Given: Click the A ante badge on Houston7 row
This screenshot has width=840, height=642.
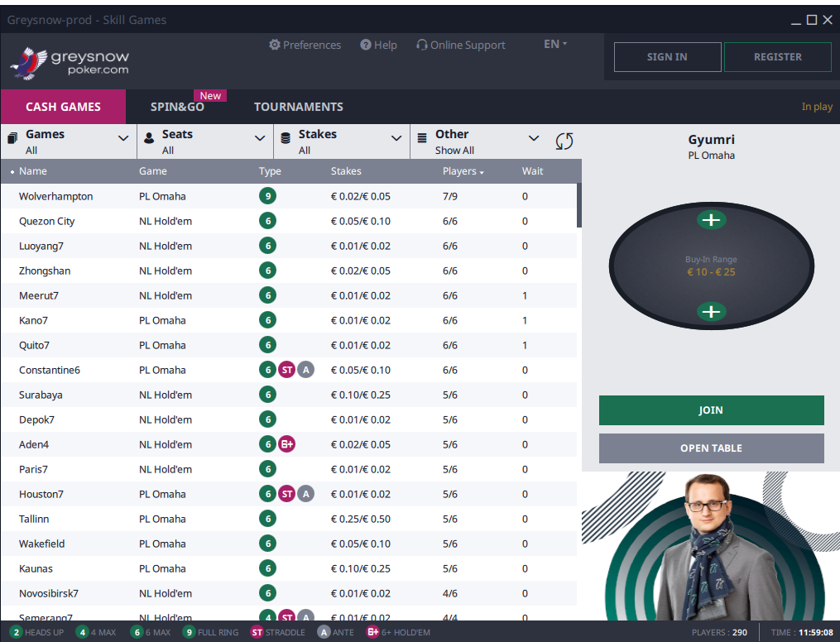Looking at the screenshot, I should tap(306, 494).
